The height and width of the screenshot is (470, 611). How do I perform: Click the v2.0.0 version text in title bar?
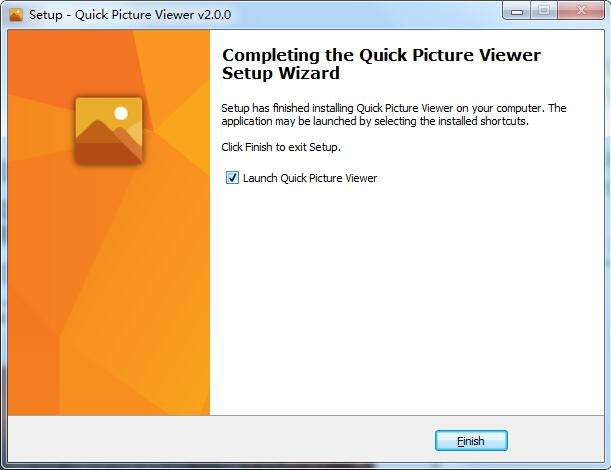pyautogui.click(x=214, y=15)
